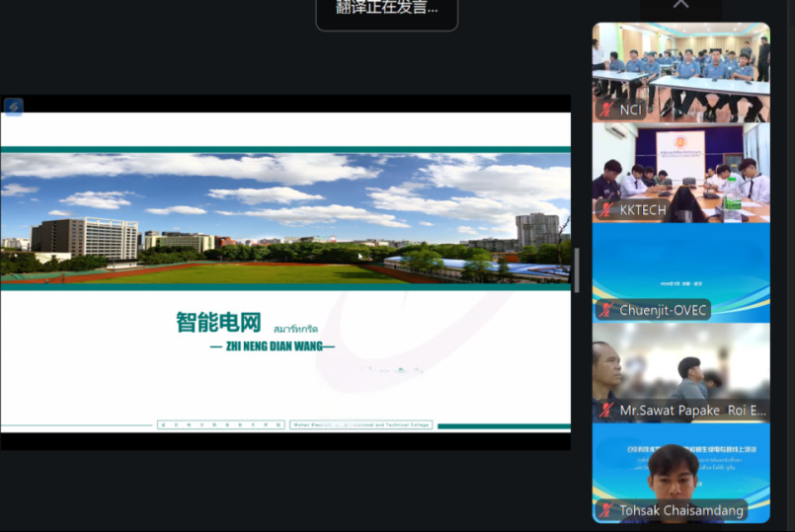Click the KKTECH name label

coord(643,210)
